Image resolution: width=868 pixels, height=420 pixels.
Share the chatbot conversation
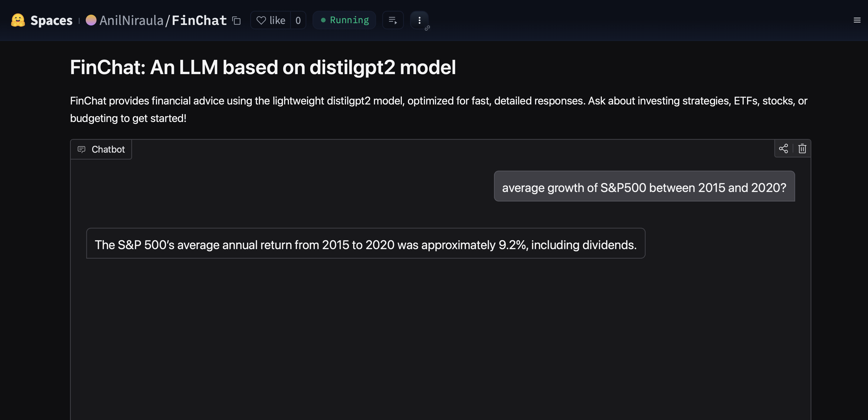783,148
